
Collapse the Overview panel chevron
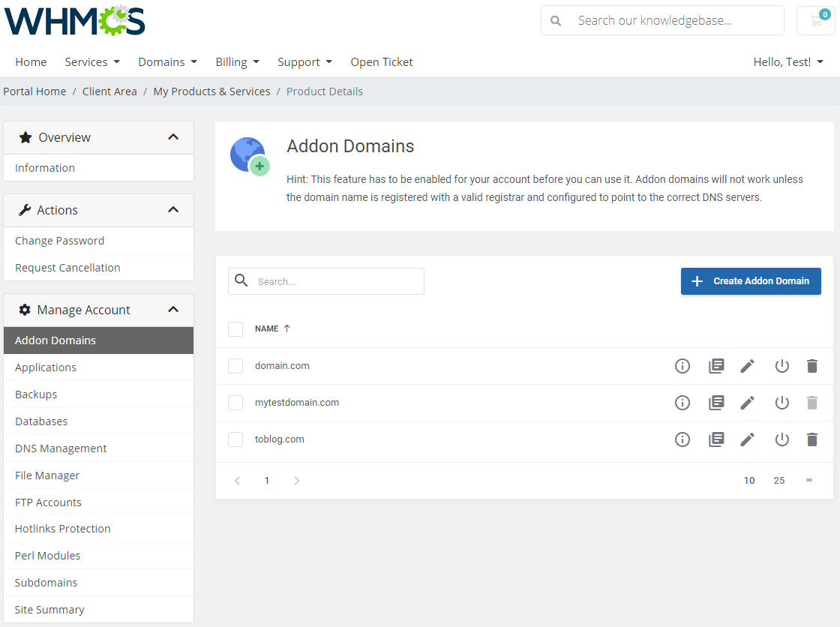[173, 137]
